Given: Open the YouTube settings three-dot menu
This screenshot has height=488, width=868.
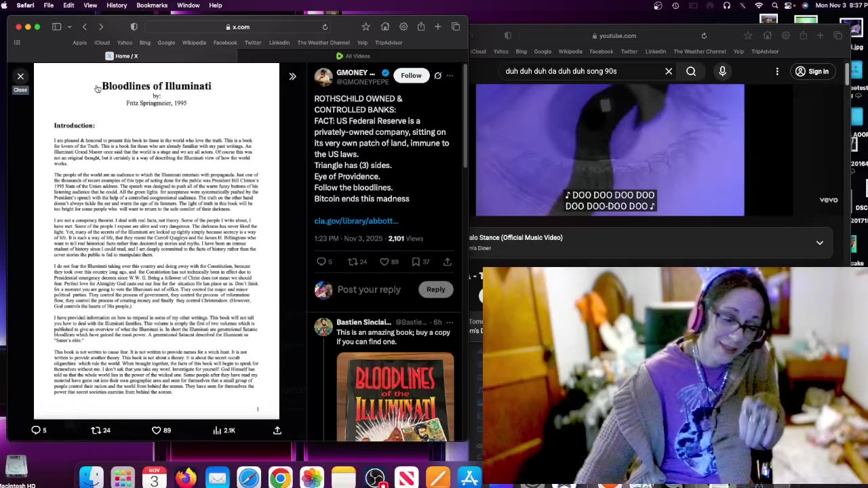Looking at the screenshot, I should click(x=777, y=71).
